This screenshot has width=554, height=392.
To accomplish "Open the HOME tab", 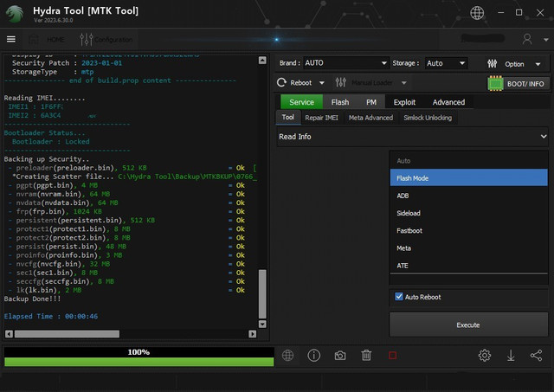I will tap(47, 39).
